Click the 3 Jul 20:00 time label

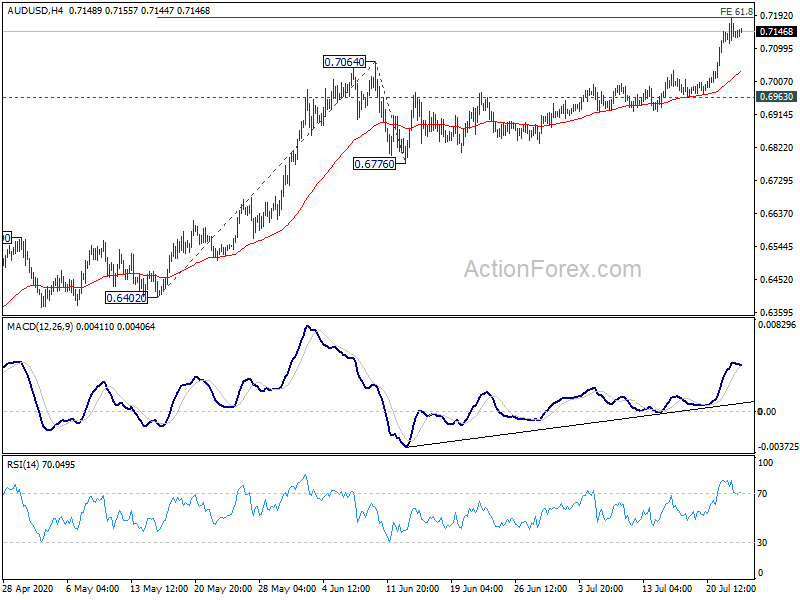[600, 589]
